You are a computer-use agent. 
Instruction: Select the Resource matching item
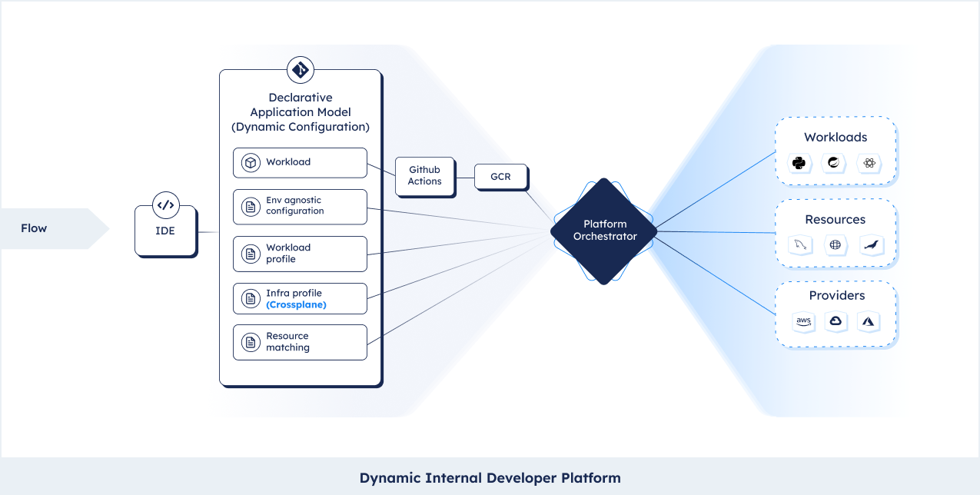(x=300, y=342)
